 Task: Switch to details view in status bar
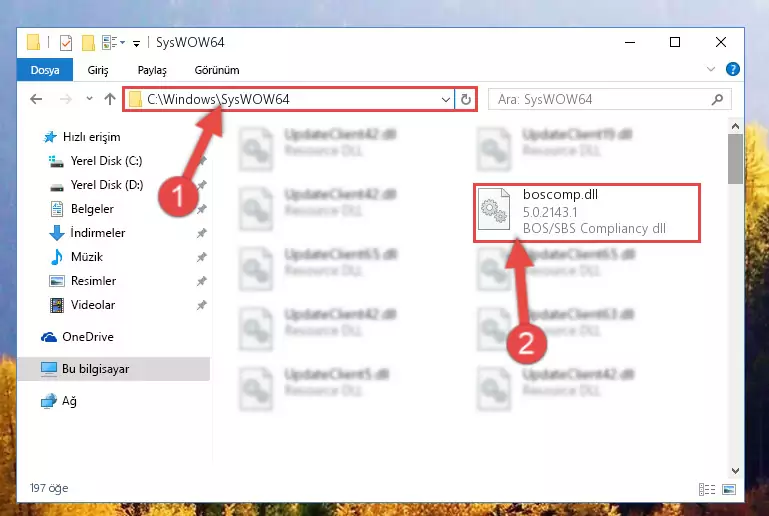707,489
